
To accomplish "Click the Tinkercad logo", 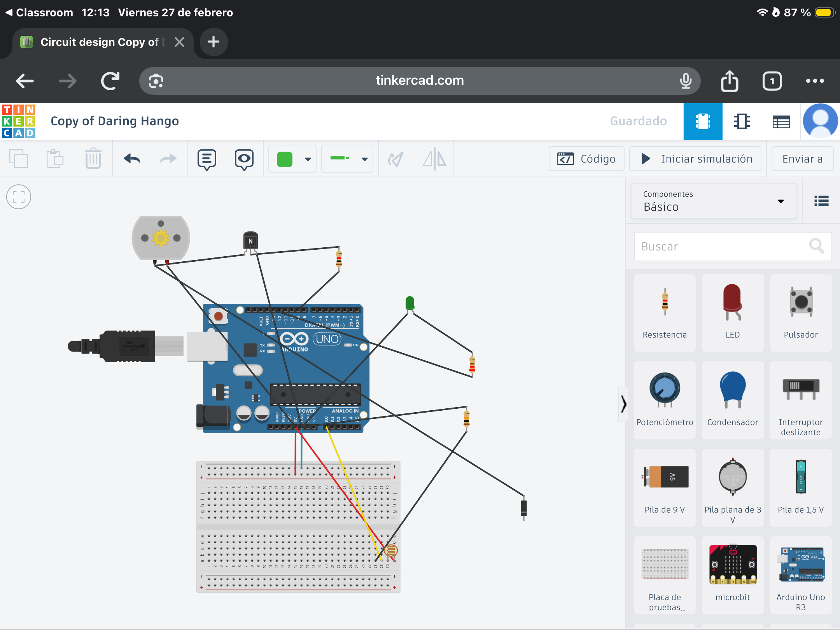I will coord(19,121).
